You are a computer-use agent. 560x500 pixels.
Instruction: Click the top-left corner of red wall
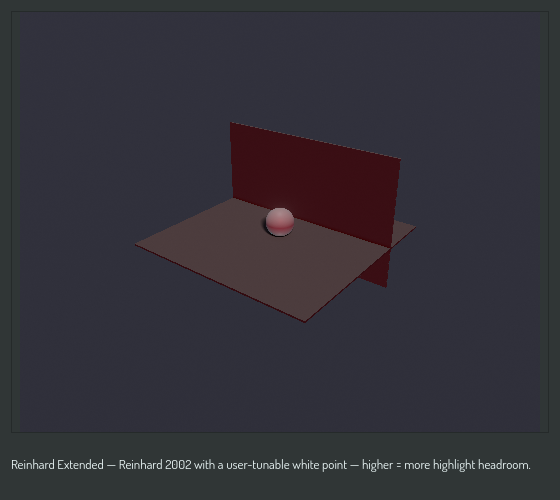coord(231,123)
